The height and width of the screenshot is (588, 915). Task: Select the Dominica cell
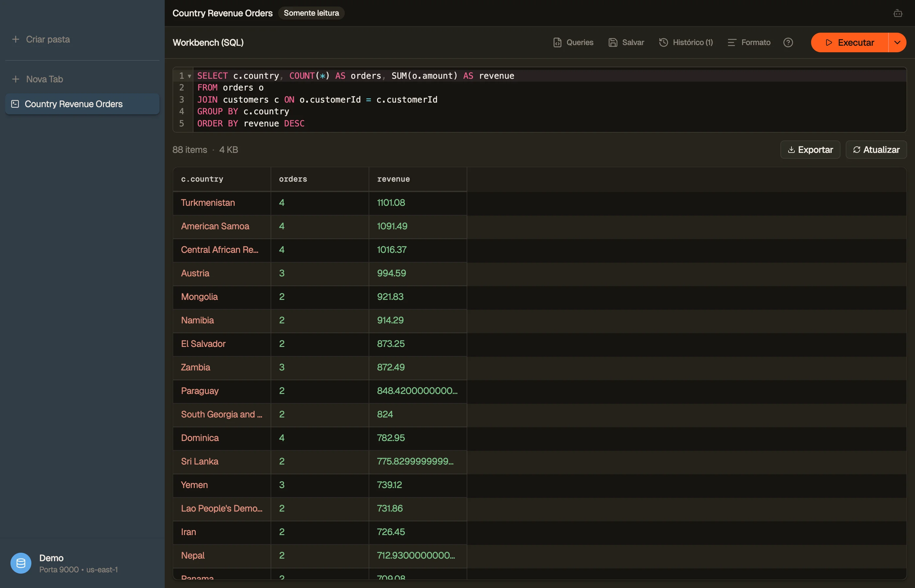(x=222, y=438)
